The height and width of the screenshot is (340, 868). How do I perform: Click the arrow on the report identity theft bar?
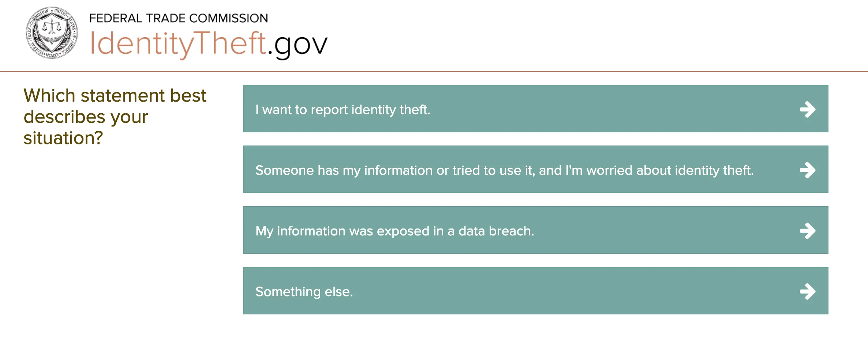[808, 109]
